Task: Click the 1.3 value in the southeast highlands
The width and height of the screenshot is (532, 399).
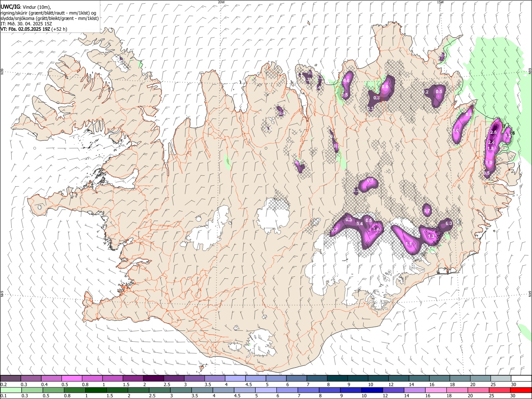Action: (x=431, y=236)
